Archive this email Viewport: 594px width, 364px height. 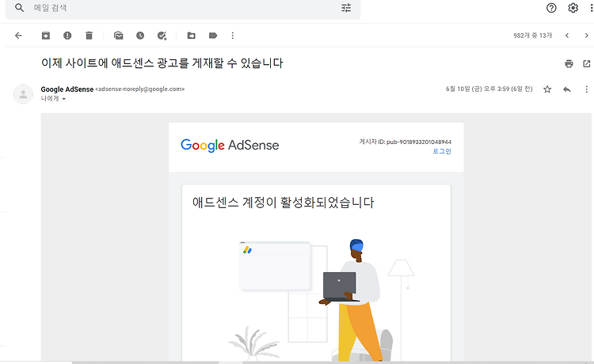[46, 36]
